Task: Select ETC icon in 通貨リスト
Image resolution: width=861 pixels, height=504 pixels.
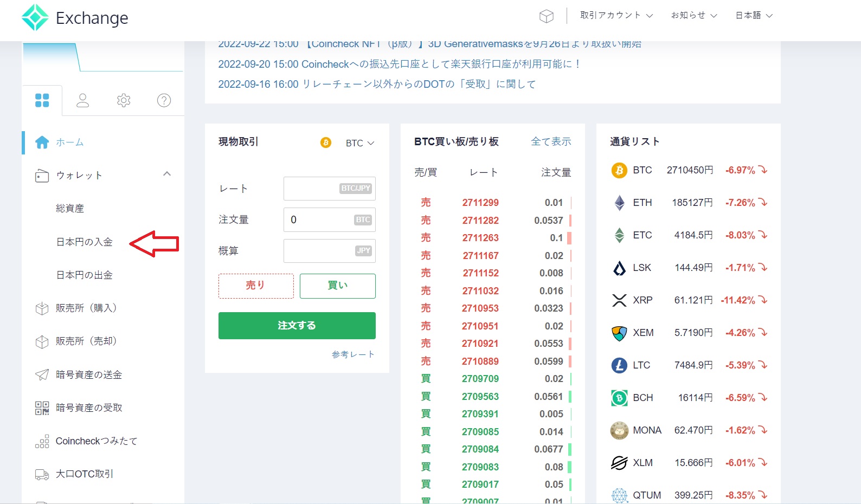Action: 619,235
